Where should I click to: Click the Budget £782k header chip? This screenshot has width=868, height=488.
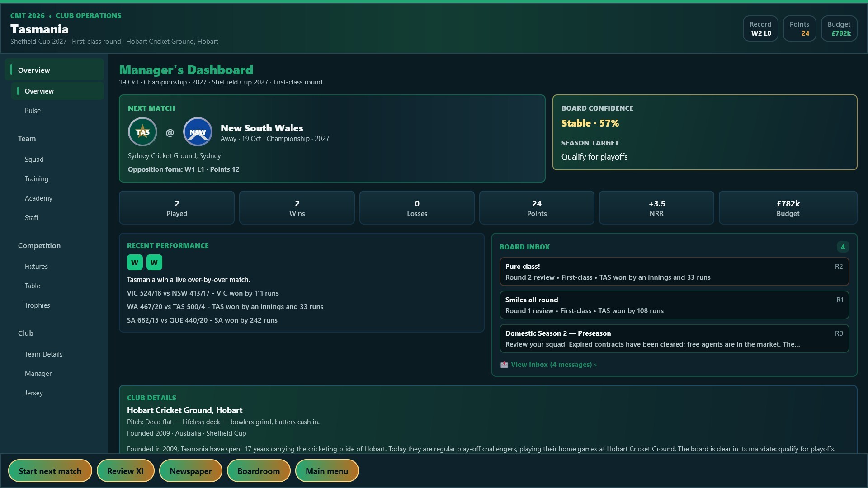839,28
